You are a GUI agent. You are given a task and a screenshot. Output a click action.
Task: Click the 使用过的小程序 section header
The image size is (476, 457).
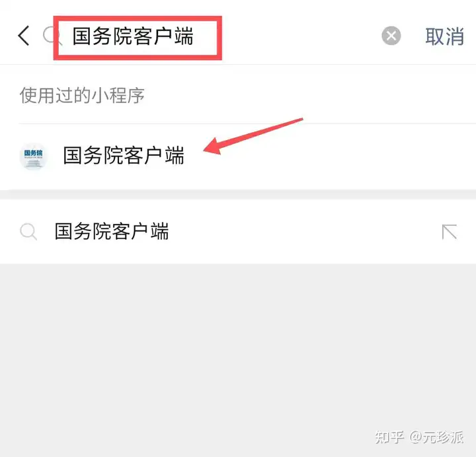click(x=82, y=95)
